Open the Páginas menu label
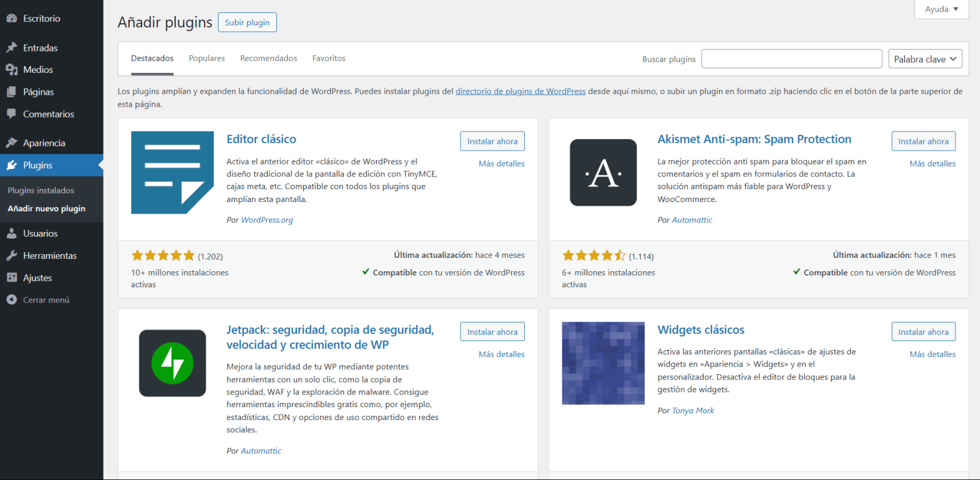Viewport: 980px width, 480px height. click(x=39, y=92)
